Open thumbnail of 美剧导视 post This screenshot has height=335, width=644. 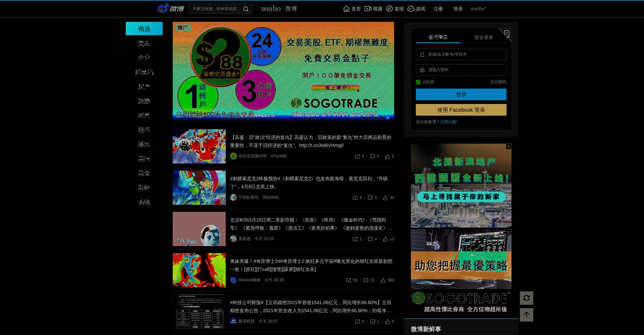click(x=199, y=229)
